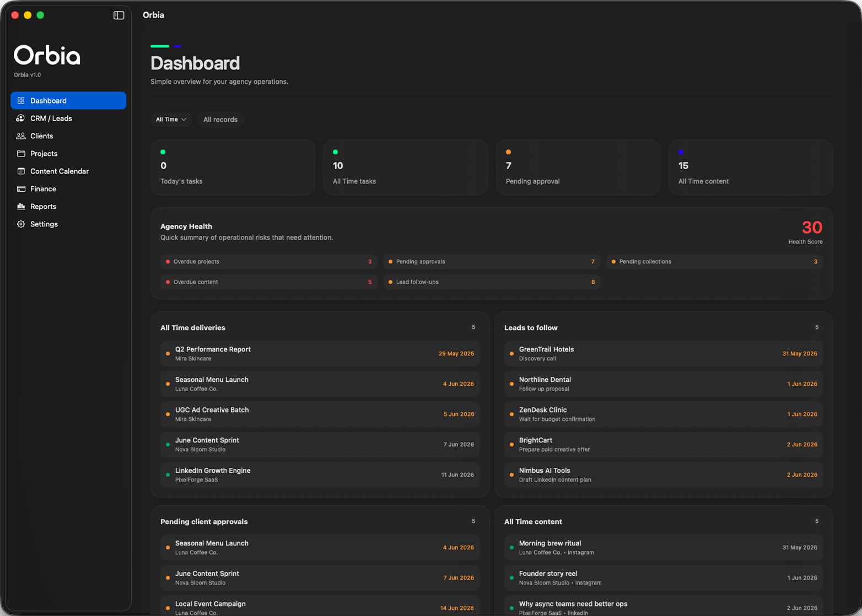Click the Lead follow-ups health row
Image resolution: width=862 pixels, height=616 pixels.
492,282
